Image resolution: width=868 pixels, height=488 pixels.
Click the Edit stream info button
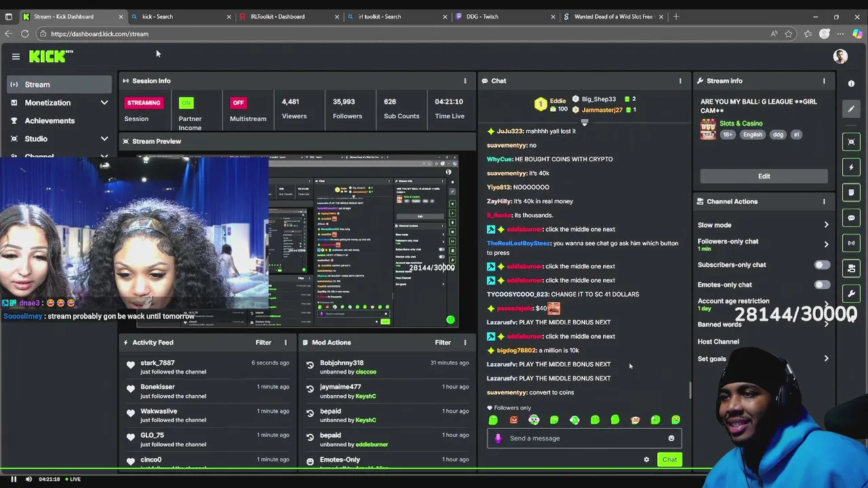pyautogui.click(x=764, y=176)
